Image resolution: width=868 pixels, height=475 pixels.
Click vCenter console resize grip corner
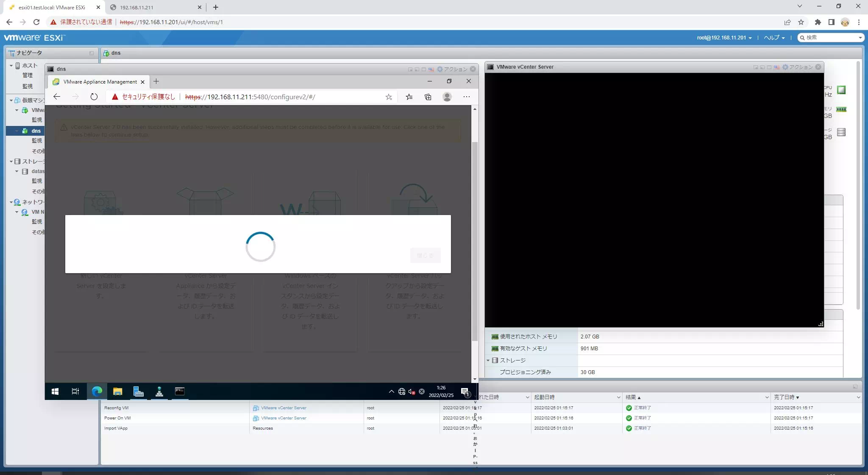821,324
